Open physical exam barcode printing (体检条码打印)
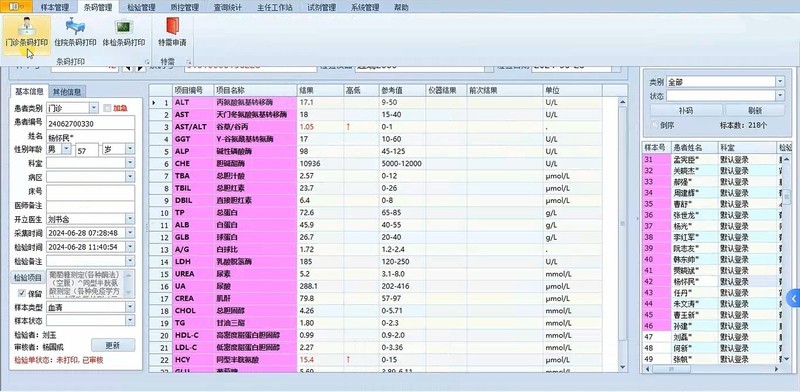Screen dimensions: 800x392 click(x=123, y=34)
